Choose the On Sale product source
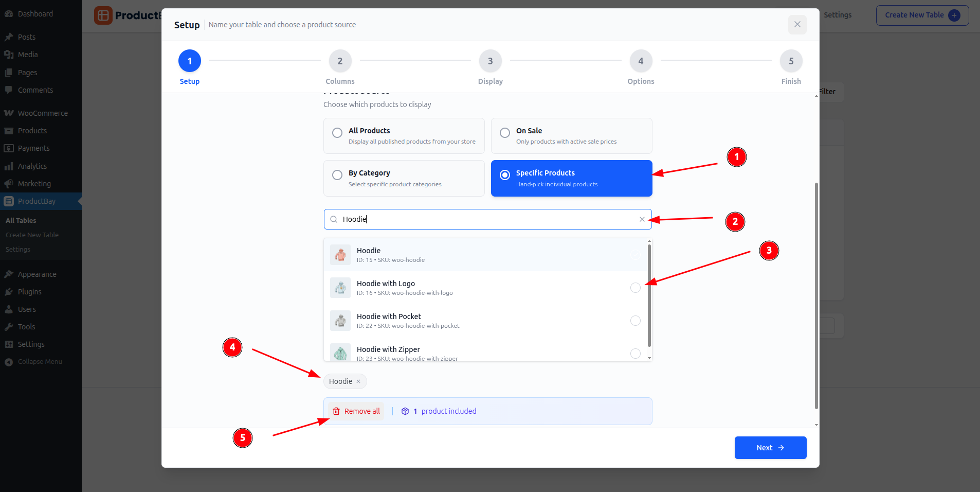This screenshot has height=492, width=980. point(505,133)
